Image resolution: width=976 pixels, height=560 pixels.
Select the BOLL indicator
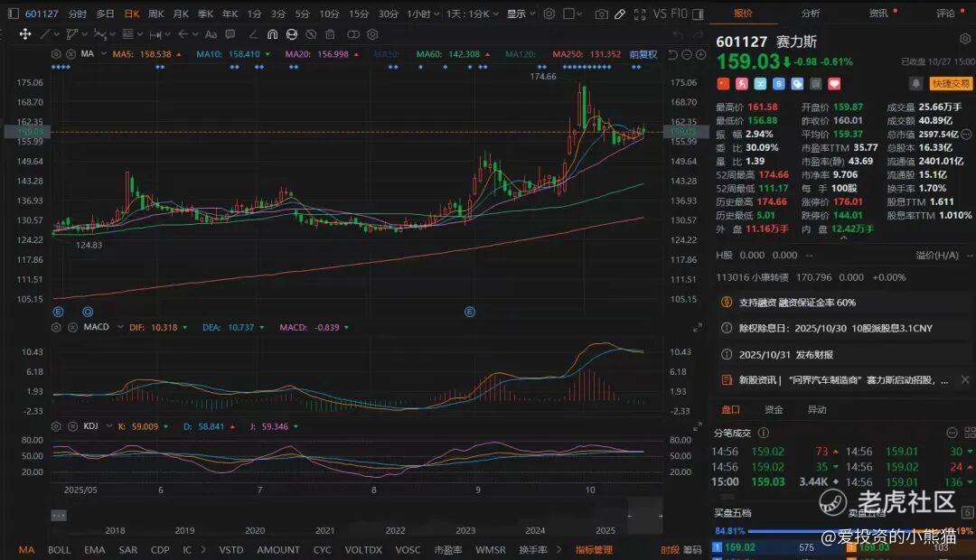click(59, 550)
